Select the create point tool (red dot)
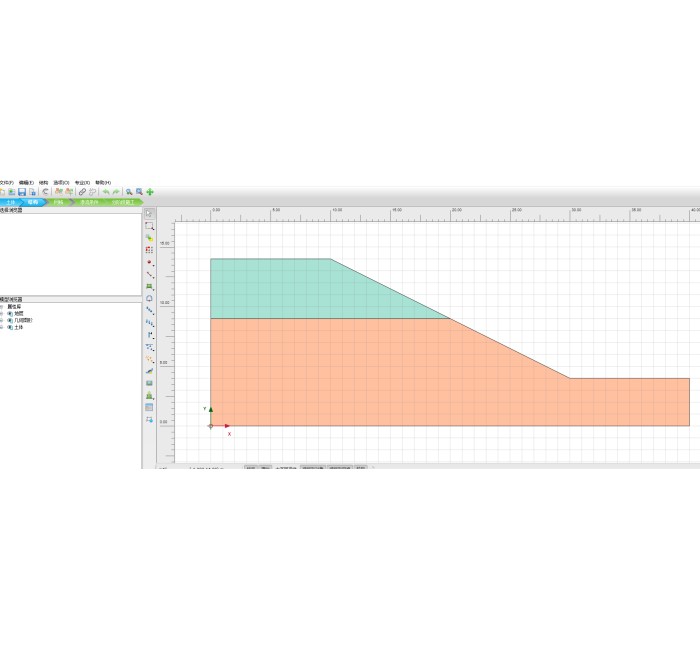The width and height of the screenshot is (700, 650). click(x=149, y=262)
